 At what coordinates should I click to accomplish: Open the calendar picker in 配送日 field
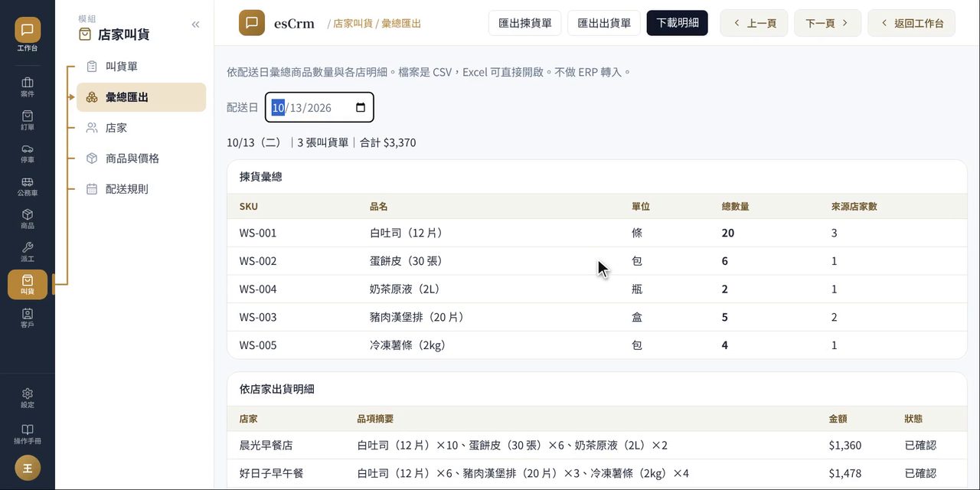pos(361,107)
